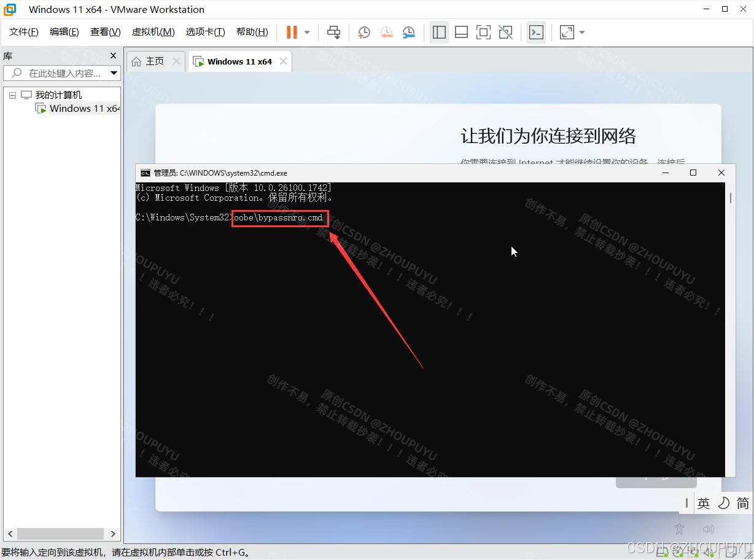Open the power options dropdown beside Pause

click(307, 32)
